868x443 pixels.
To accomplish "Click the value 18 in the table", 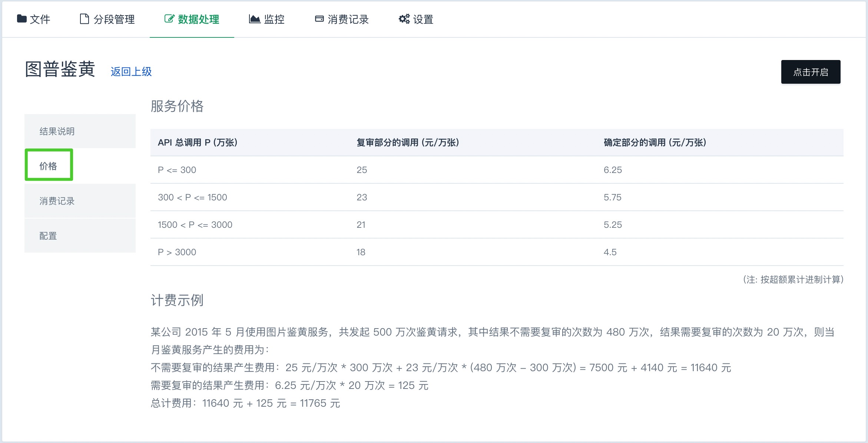I will (361, 252).
